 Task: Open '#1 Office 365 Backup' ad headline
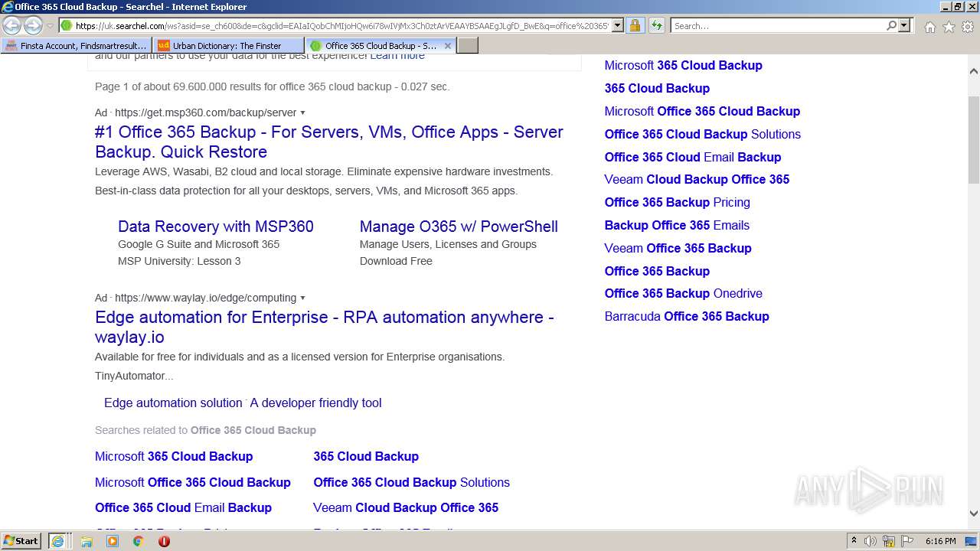point(329,142)
